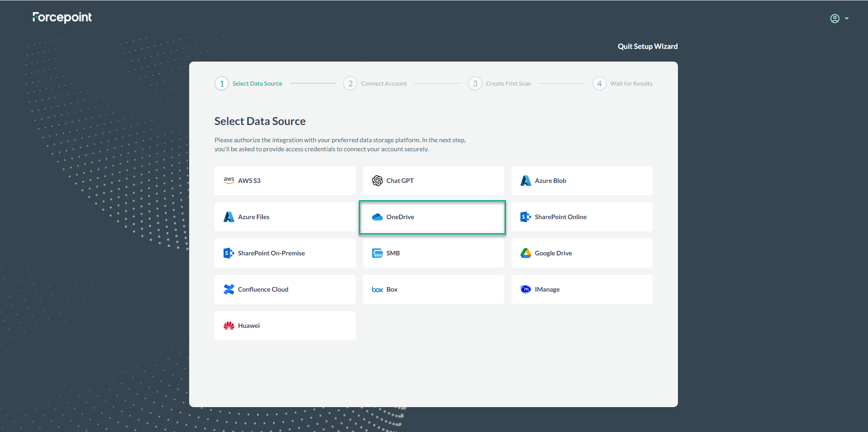
Task: Open the user profile avatar menu
Action: pos(835,19)
